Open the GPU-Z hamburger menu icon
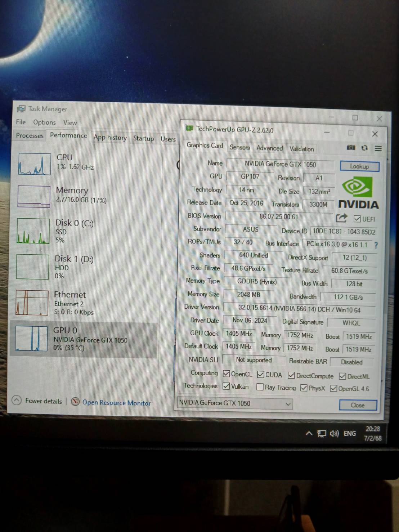Screen dimensions: 399x532 (378, 148)
